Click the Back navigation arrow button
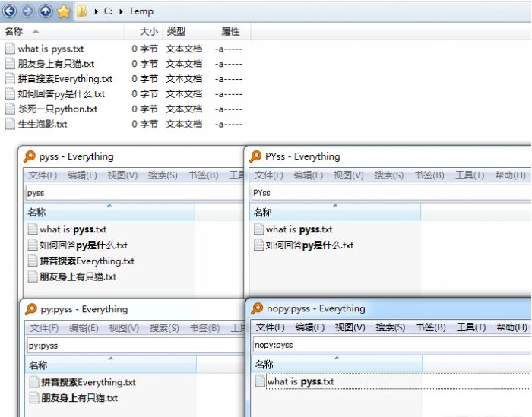 (x=10, y=11)
